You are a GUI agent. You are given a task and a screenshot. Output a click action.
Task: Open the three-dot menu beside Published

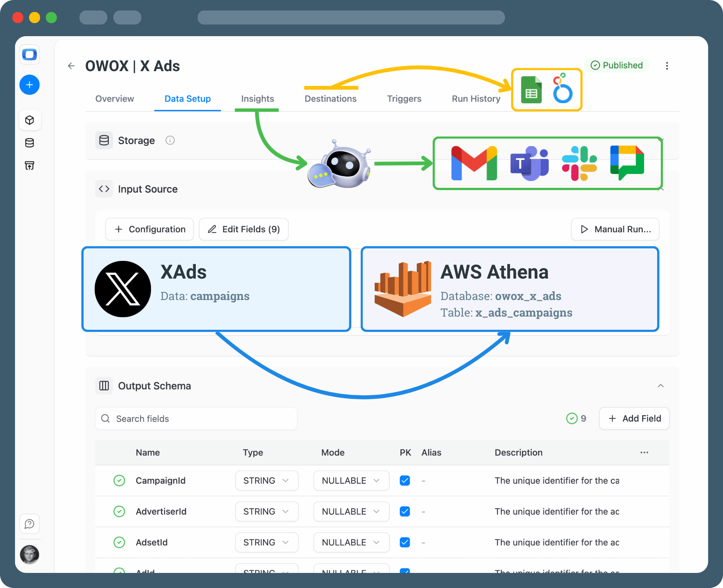(667, 66)
